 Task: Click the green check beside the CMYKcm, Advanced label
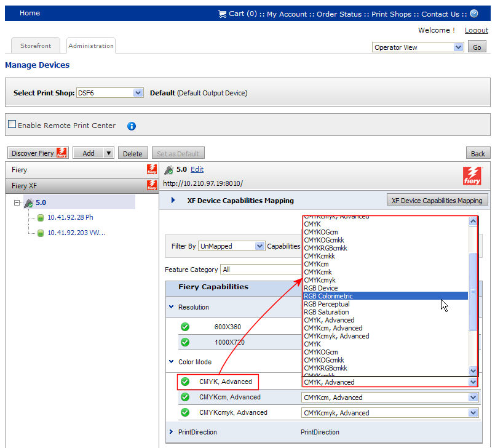[x=185, y=397]
